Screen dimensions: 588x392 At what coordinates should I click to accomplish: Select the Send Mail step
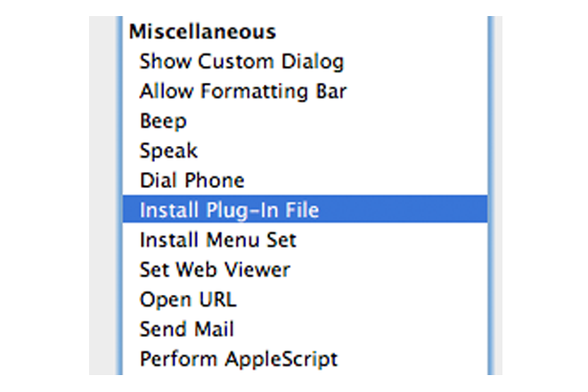pyautogui.click(x=186, y=329)
